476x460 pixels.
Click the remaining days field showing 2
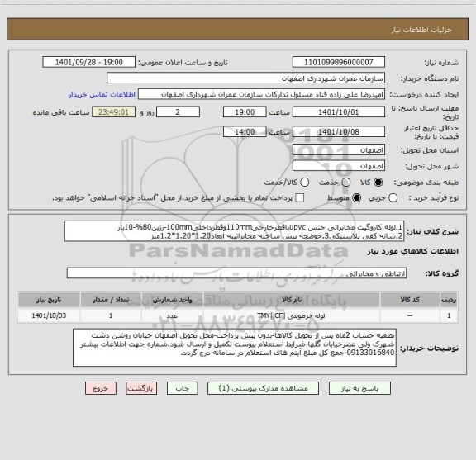coord(178,112)
